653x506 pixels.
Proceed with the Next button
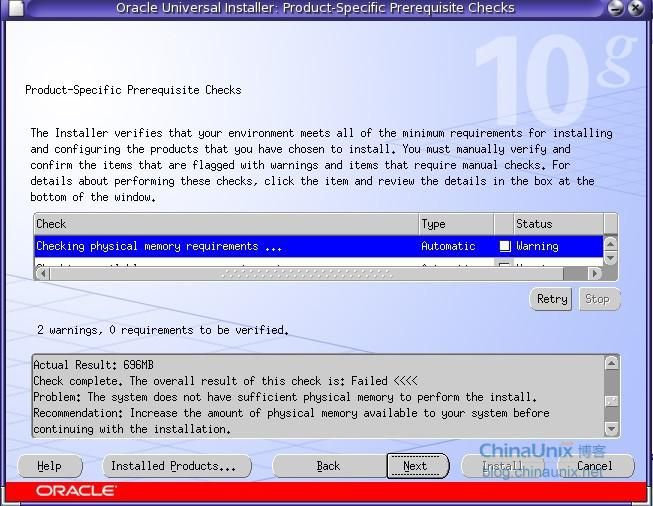pos(418,466)
